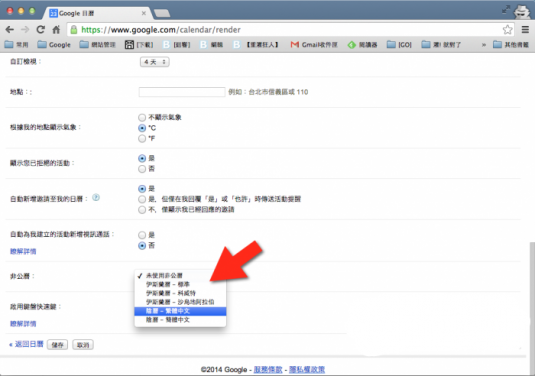Select the °F weather radio button
The width and height of the screenshot is (535, 376).
142,138
